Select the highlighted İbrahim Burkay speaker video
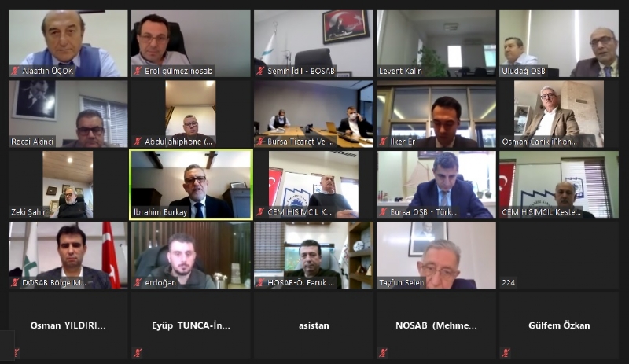 [191, 185]
